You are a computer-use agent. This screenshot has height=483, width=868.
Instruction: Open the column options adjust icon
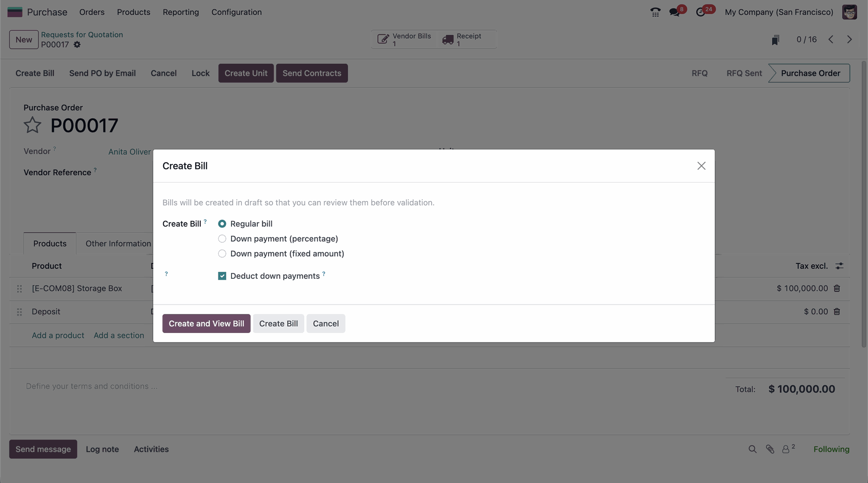840,266
